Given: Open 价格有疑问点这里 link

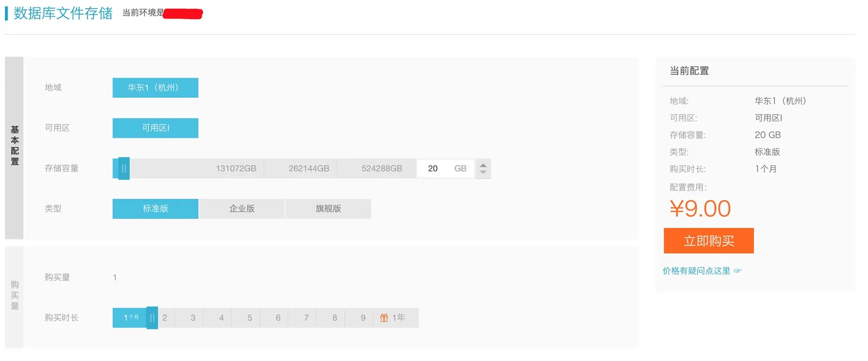Looking at the screenshot, I should click(696, 271).
